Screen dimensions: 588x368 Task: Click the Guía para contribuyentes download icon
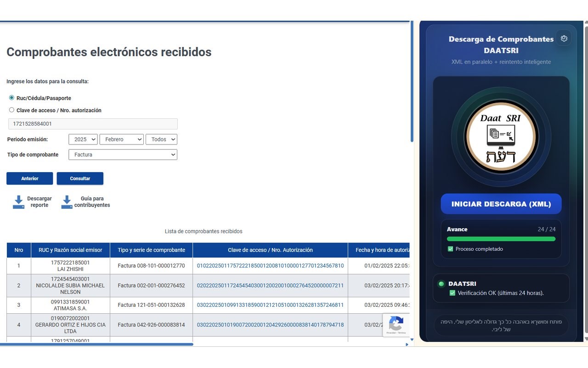click(x=67, y=202)
